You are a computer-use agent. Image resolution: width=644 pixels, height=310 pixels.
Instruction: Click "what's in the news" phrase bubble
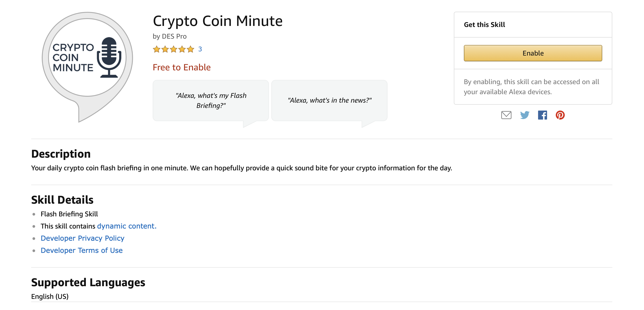[x=329, y=101]
